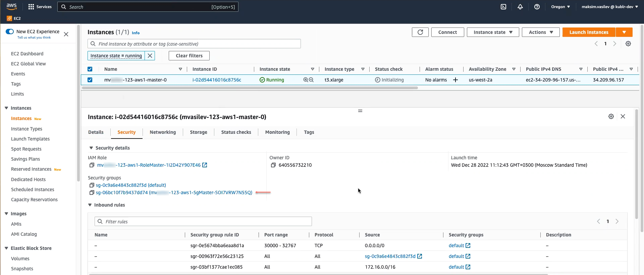
Task: Go to previous page of inbound rules
Action: (x=598, y=221)
